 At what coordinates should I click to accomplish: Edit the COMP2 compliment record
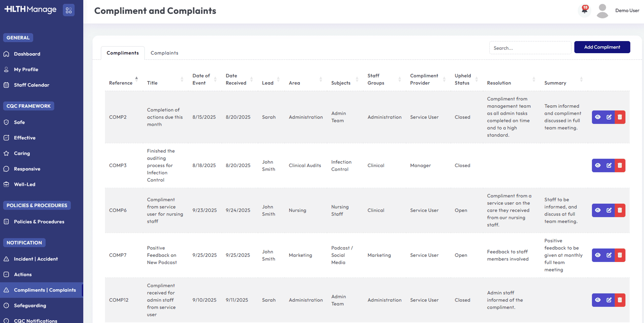[x=609, y=117]
